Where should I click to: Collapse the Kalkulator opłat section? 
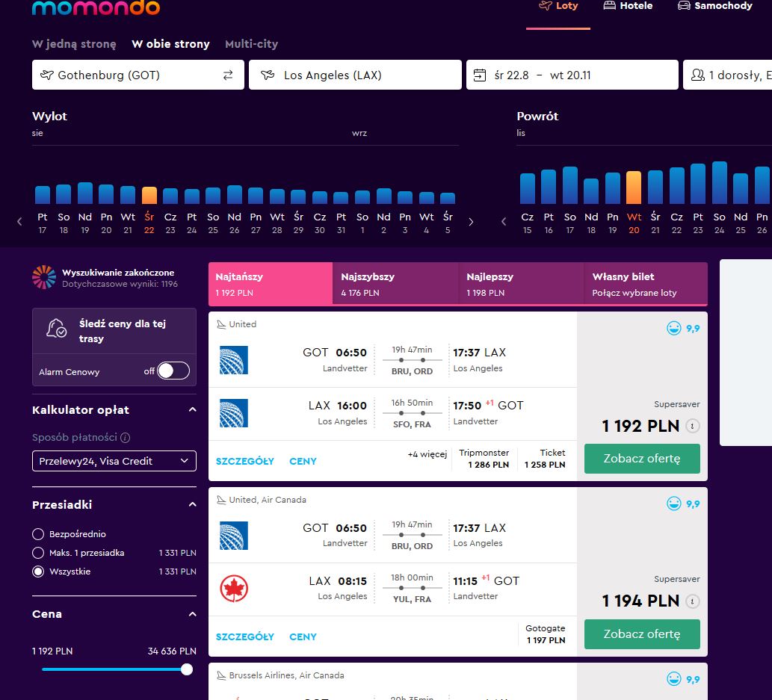[193, 409]
